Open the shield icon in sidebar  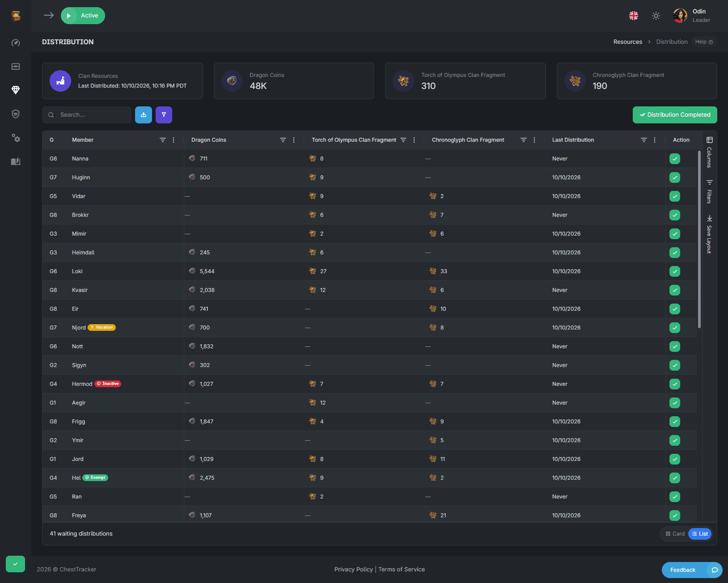(x=16, y=114)
